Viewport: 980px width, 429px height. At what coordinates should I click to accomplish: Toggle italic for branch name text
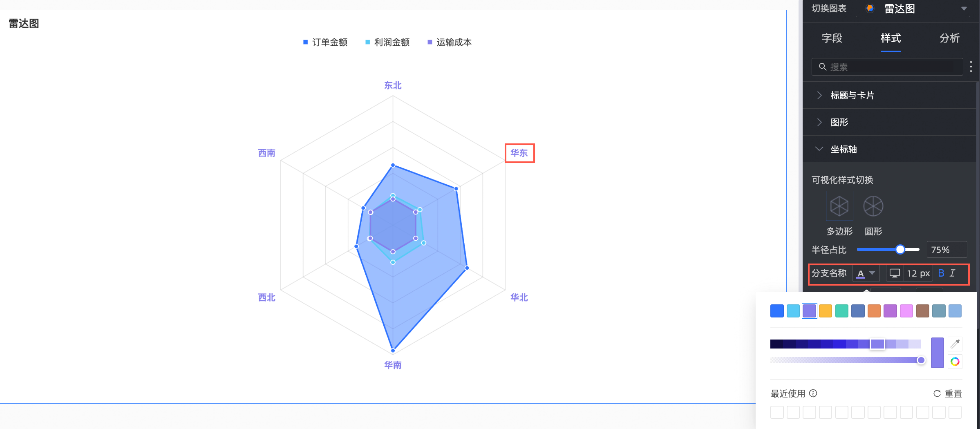point(953,273)
